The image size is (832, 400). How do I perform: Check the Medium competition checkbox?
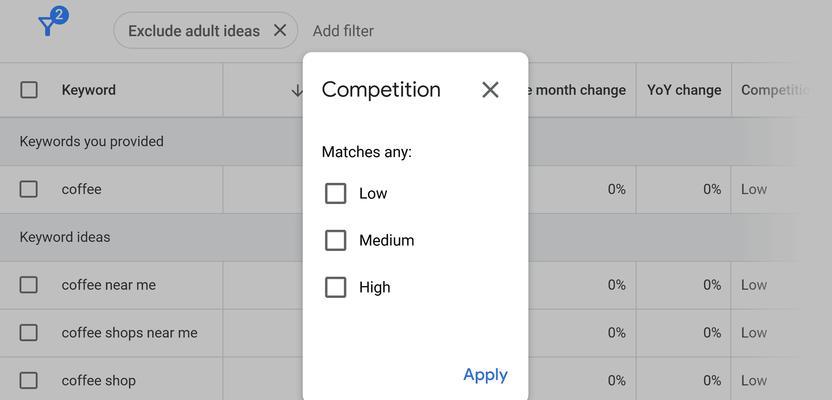coord(335,240)
